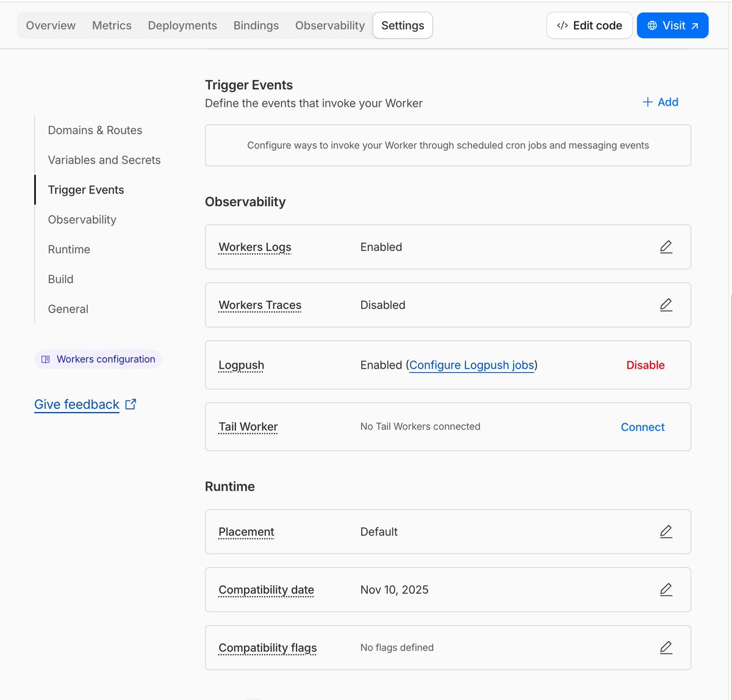Open the Observability top tab
This screenshot has height=700, width=732.
pos(330,26)
